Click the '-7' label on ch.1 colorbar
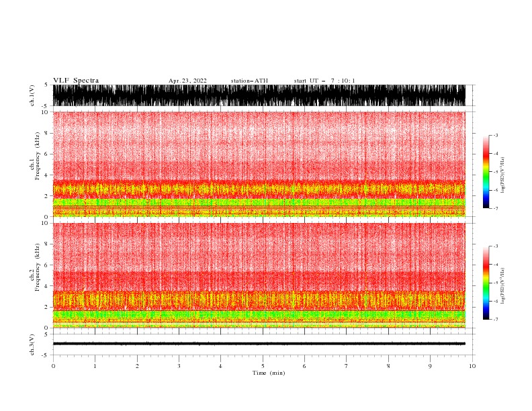532x411 pixels. pyautogui.click(x=495, y=208)
